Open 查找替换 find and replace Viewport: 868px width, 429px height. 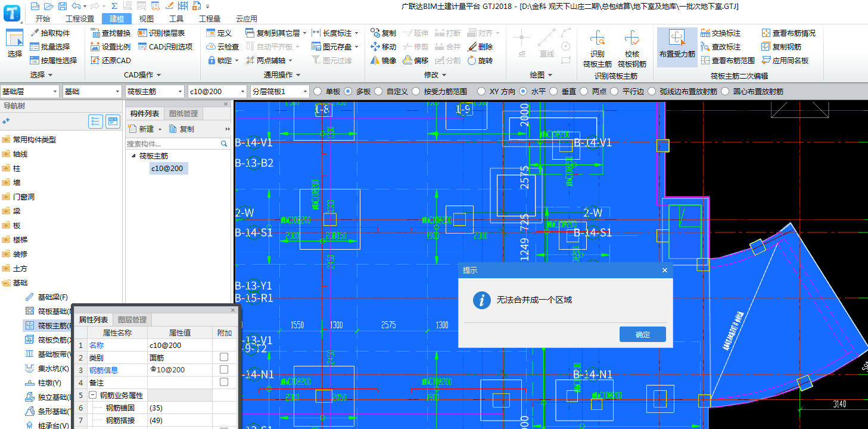pos(110,33)
